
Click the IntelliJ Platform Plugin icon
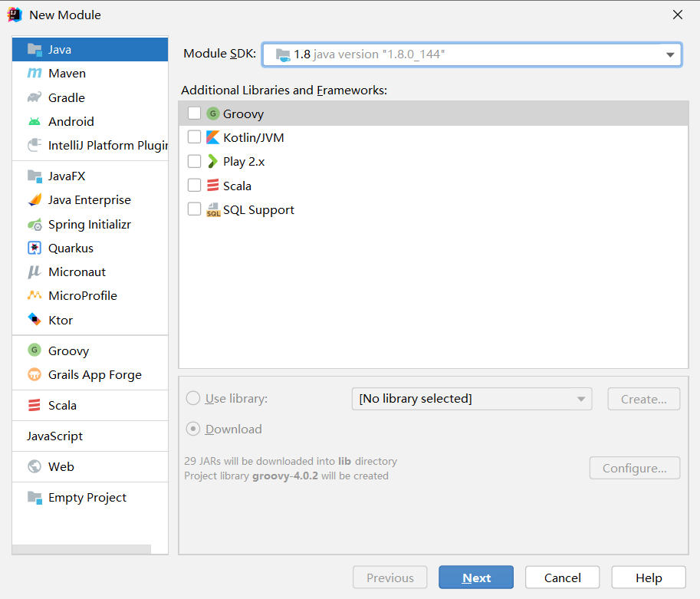(x=35, y=145)
